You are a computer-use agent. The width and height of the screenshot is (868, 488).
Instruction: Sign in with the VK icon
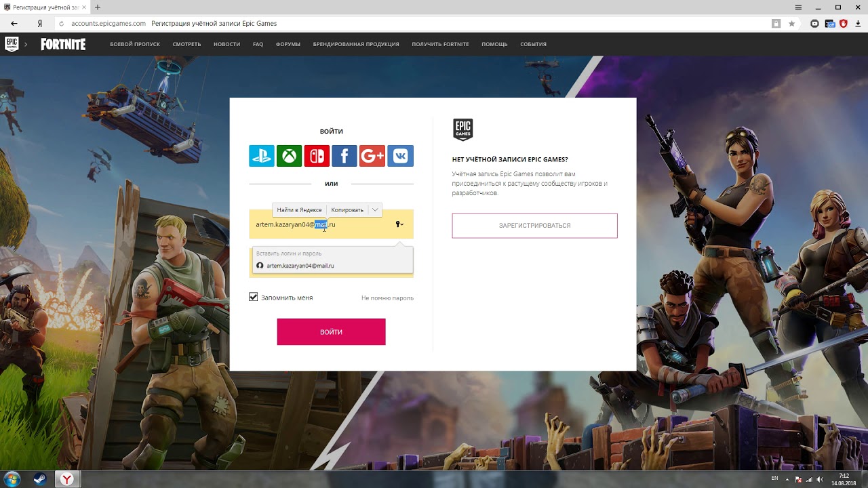(400, 156)
